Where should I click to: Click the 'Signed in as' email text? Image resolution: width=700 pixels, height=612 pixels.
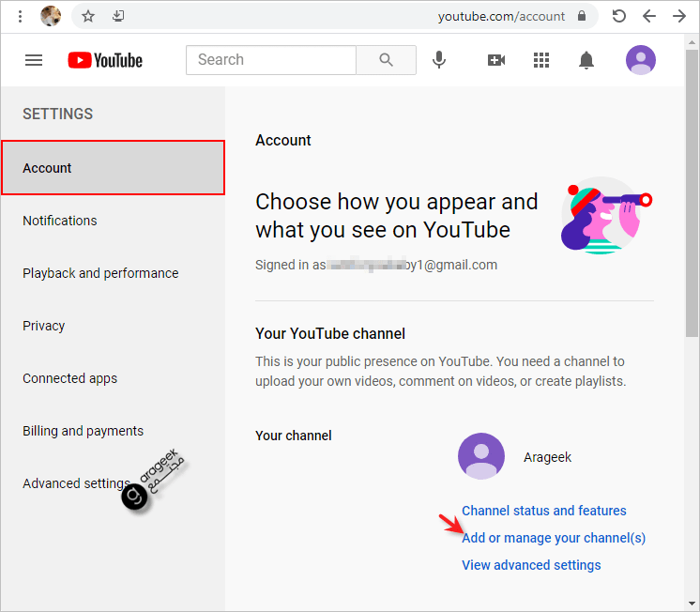[x=376, y=265]
